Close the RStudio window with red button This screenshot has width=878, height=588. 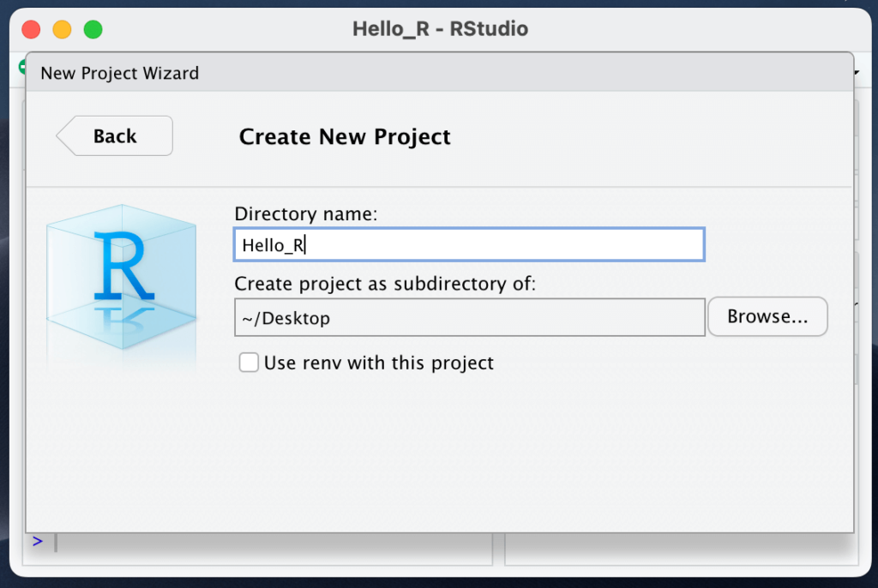pos(32,29)
